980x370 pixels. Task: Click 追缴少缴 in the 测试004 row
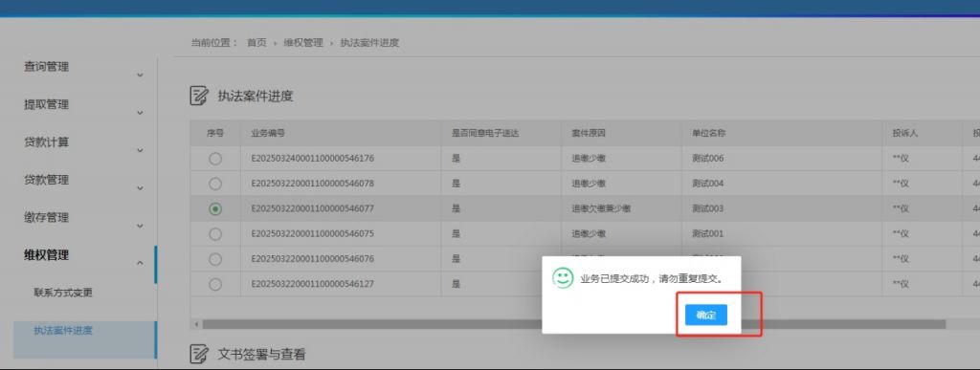pos(589,184)
